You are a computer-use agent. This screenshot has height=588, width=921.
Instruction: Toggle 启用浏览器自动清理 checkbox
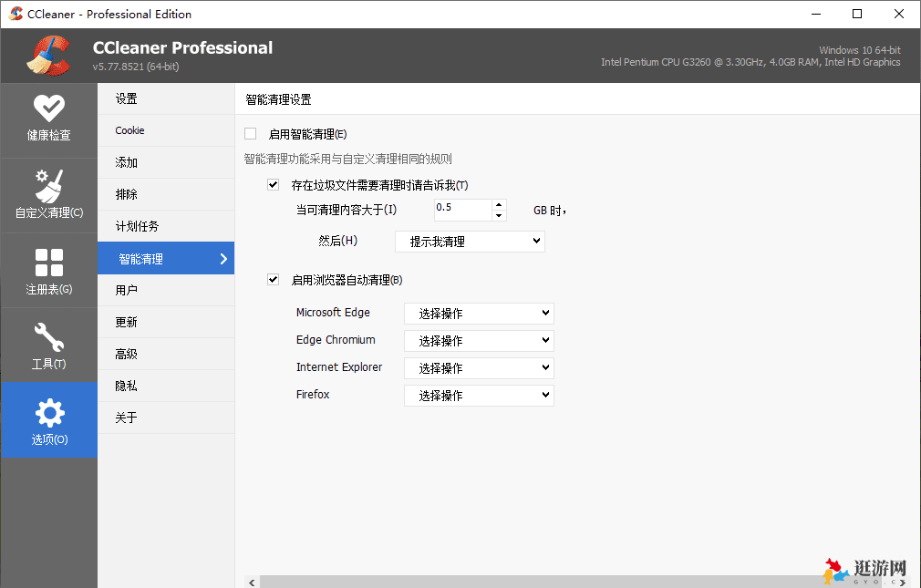(x=273, y=280)
